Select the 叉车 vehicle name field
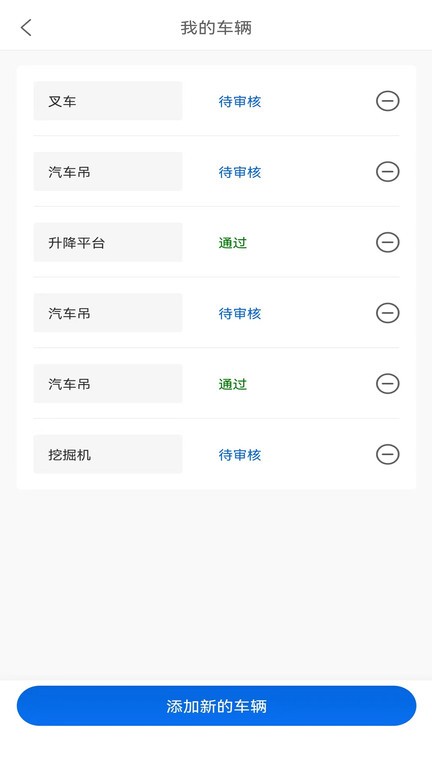The width and height of the screenshot is (432, 768). click(x=108, y=101)
